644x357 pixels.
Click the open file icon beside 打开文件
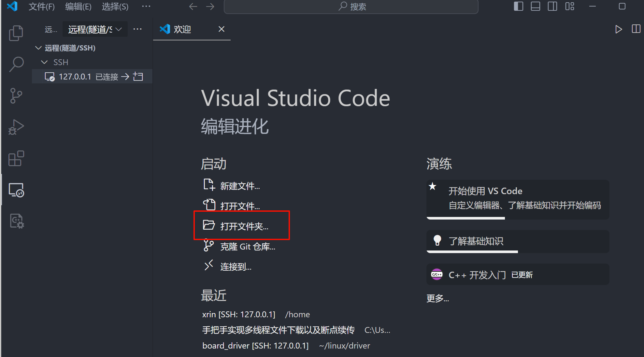point(209,205)
